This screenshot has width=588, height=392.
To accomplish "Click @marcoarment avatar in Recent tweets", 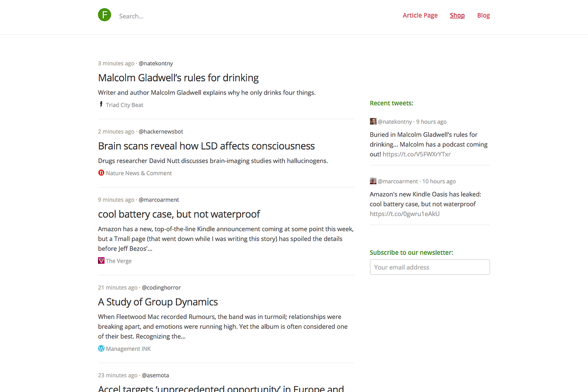I will [373, 181].
